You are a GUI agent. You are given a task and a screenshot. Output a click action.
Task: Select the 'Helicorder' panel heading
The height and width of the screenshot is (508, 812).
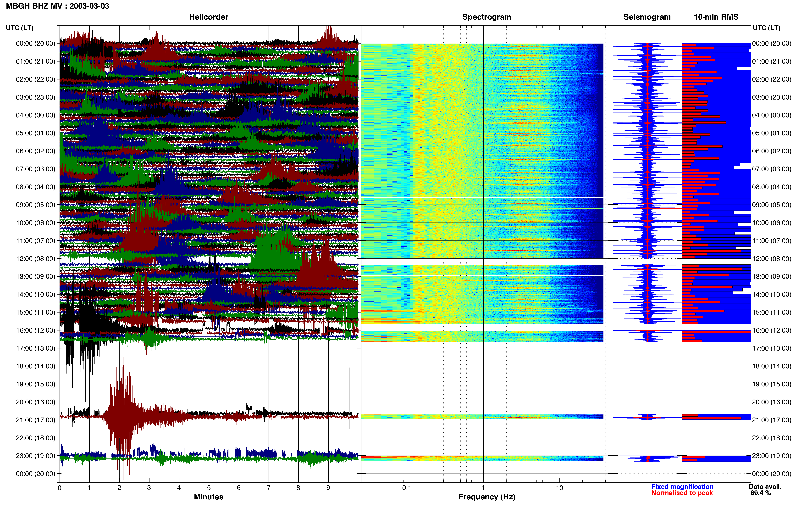[209, 17]
